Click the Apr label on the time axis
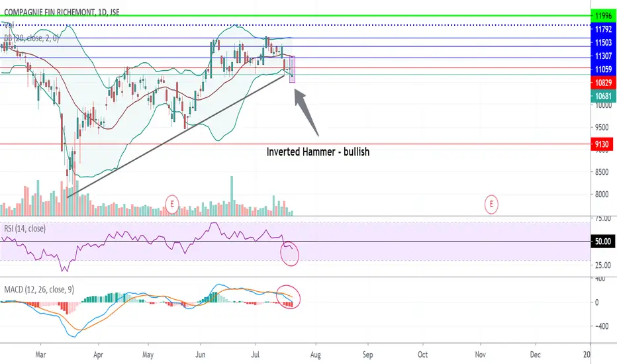This screenshot has height=364, width=617. (99, 355)
